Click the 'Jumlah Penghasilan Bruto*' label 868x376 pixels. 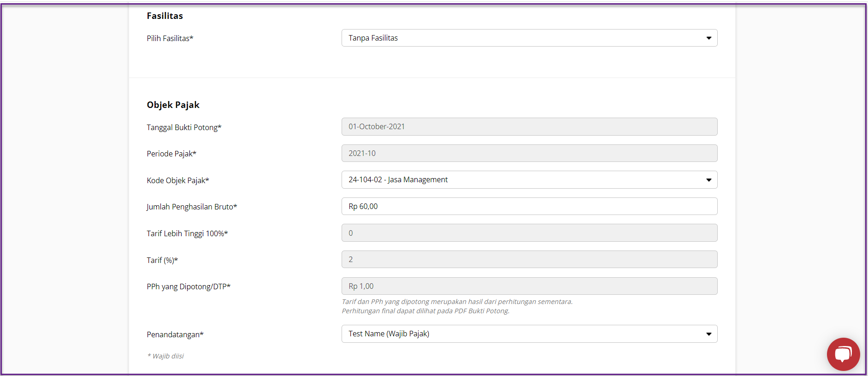(x=192, y=207)
